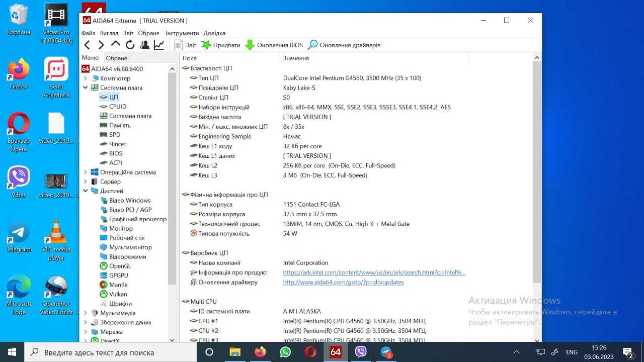Open the taskbar notification center icon
This screenshot has height=362, width=644.
(628, 352)
